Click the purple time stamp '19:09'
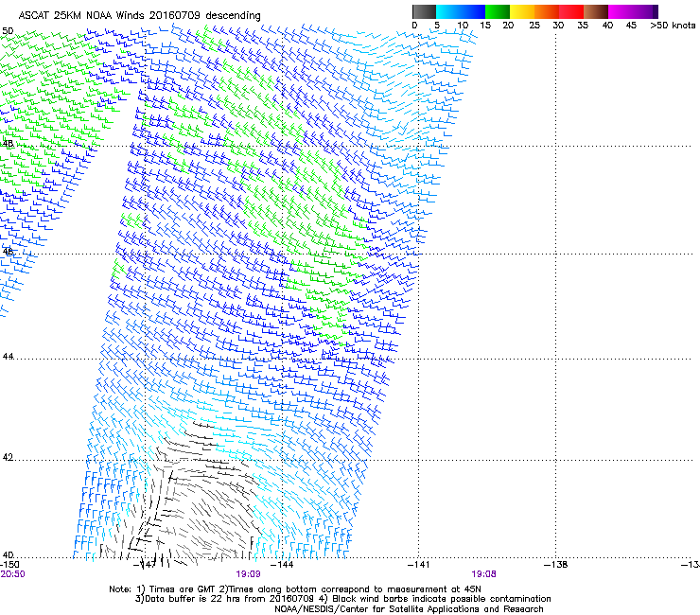Viewport: 700px width, 615px height. click(248, 574)
